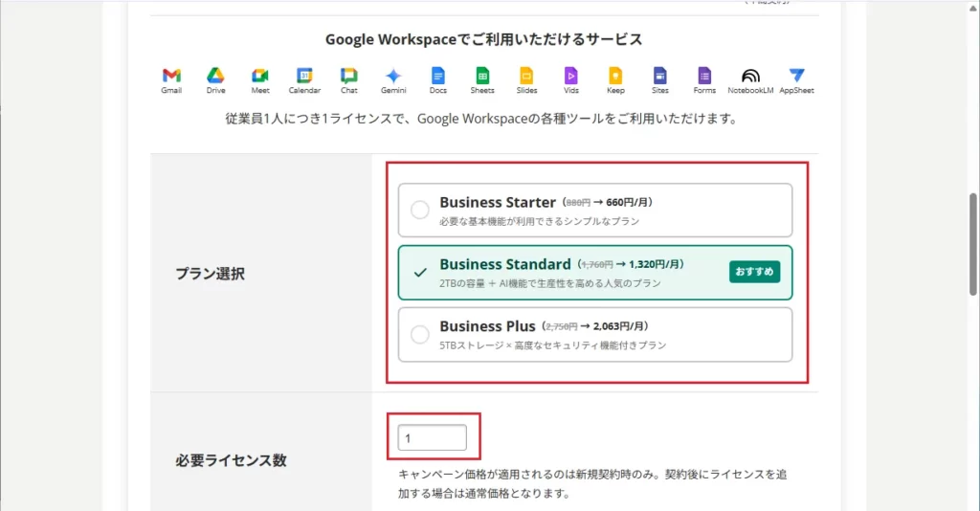Image resolution: width=980 pixels, height=511 pixels.
Task: Click the おすすめ badge on Business Standard
Action: click(x=754, y=272)
